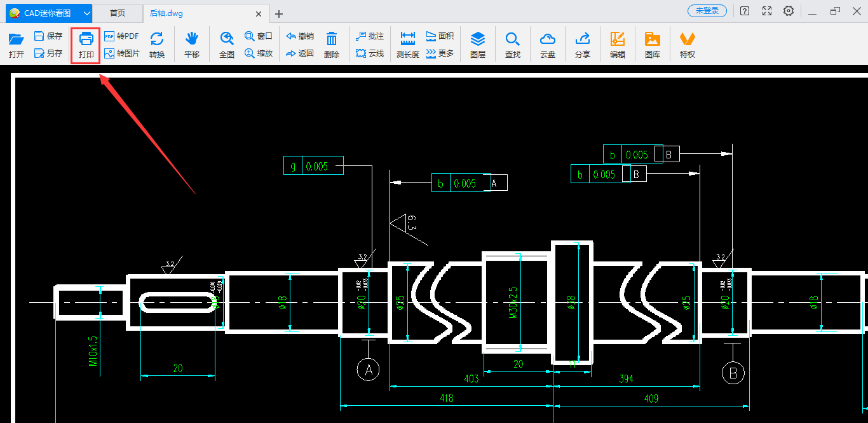Open the 图层 layers panel

pyautogui.click(x=478, y=45)
